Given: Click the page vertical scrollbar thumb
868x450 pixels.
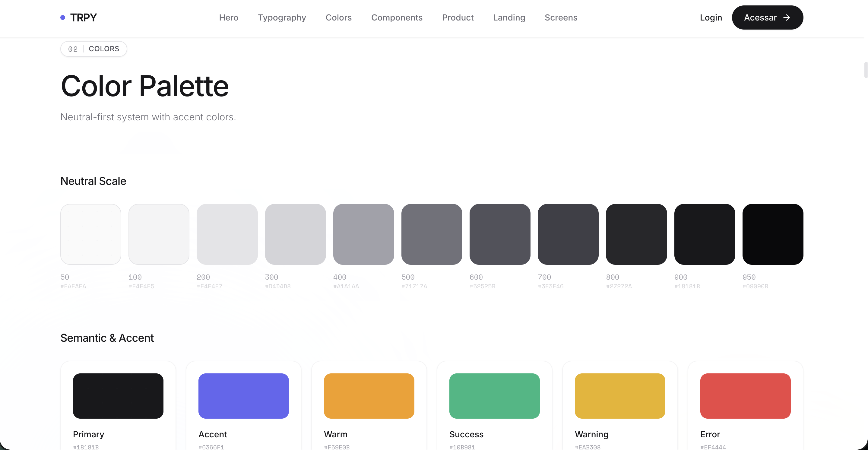Looking at the screenshot, I should pos(866,70).
